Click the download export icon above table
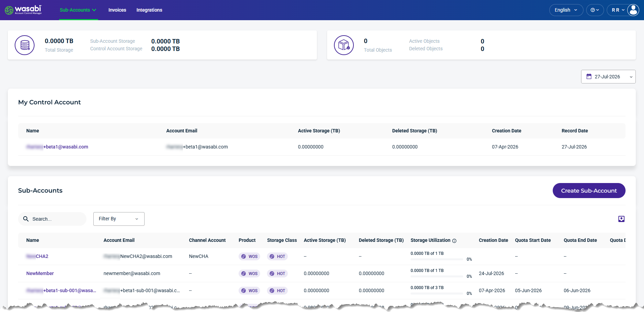The width and height of the screenshot is (644, 312). [x=621, y=219]
